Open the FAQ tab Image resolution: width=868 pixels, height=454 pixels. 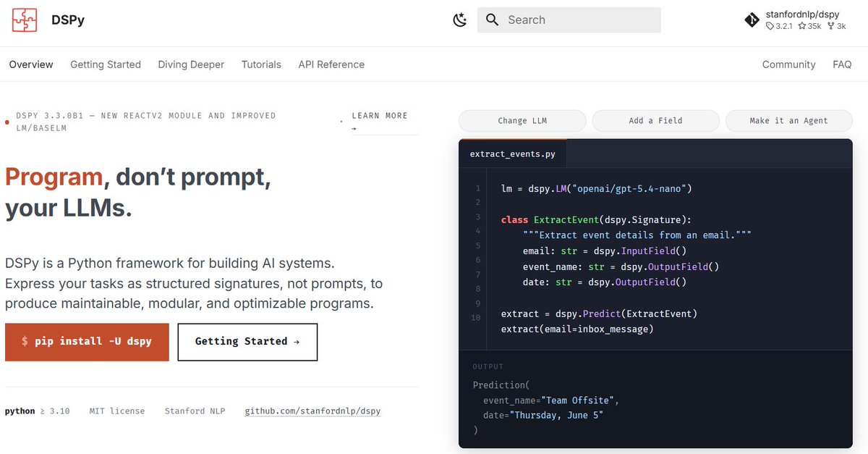tap(842, 64)
